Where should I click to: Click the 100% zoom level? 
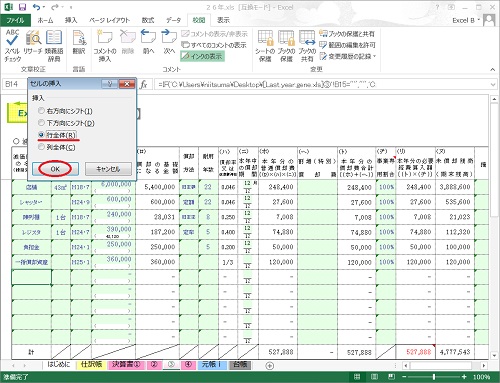[x=481, y=377]
